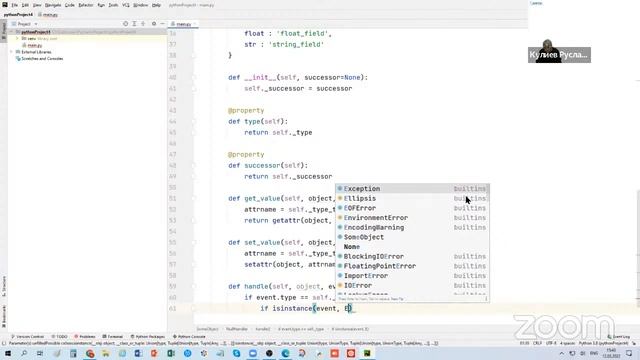Change the 4 spaces indent setting
Viewport: 640px width, 360px height.
tap(567, 344)
